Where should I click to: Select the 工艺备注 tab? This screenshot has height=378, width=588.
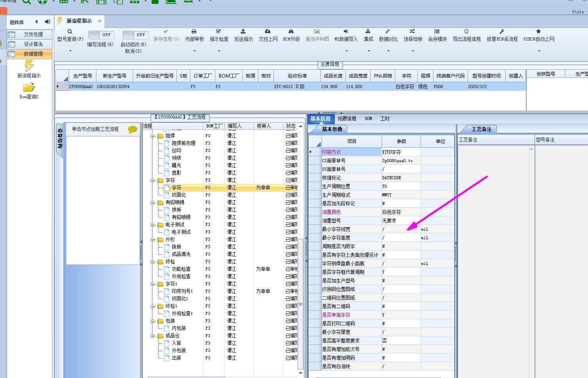[x=481, y=129]
